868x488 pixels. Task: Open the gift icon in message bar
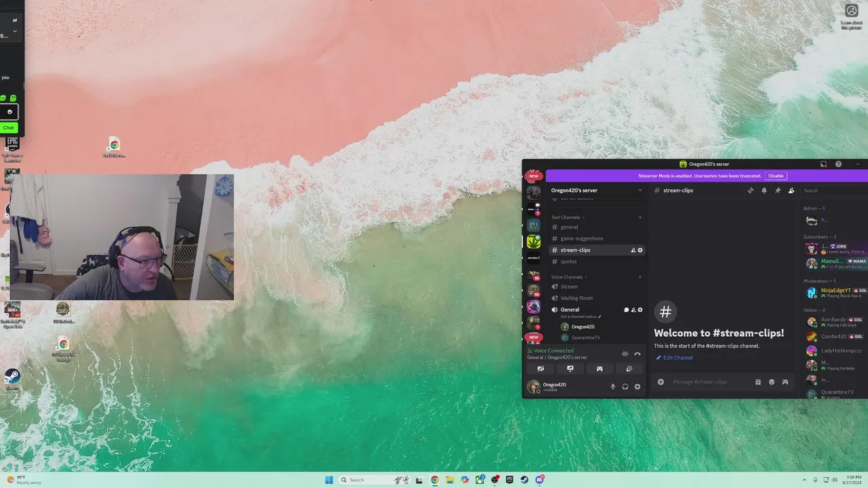click(x=758, y=382)
